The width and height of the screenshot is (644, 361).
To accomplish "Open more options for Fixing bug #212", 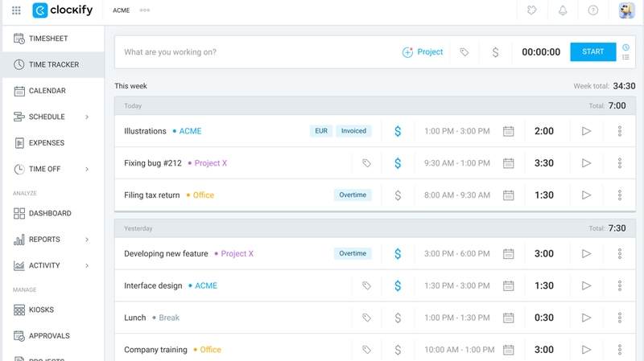I will coord(620,163).
